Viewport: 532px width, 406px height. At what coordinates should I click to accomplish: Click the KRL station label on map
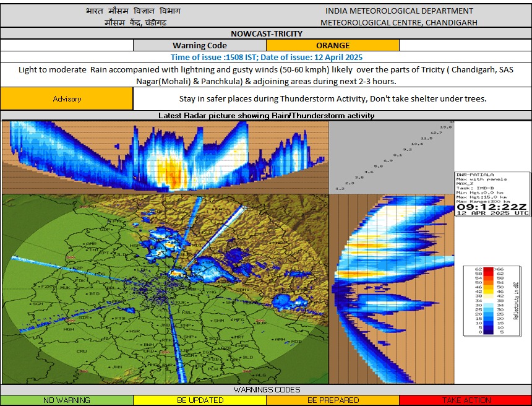tap(187, 313)
